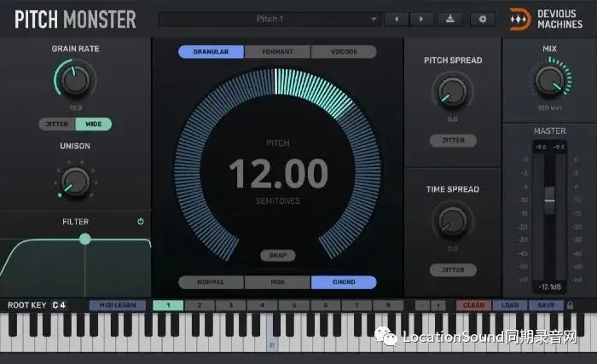Click the plus chord slot button
This screenshot has height=364, width=597.
click(438, 305)
